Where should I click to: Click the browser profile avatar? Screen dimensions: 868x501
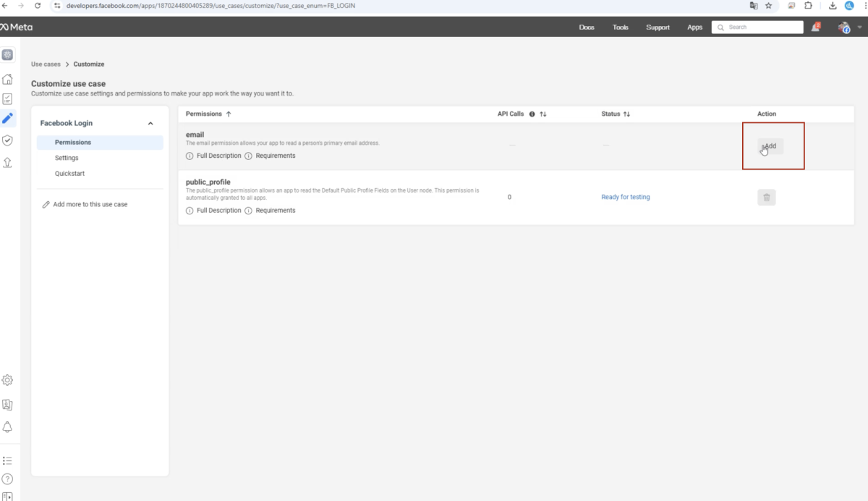tap(849, 5)
